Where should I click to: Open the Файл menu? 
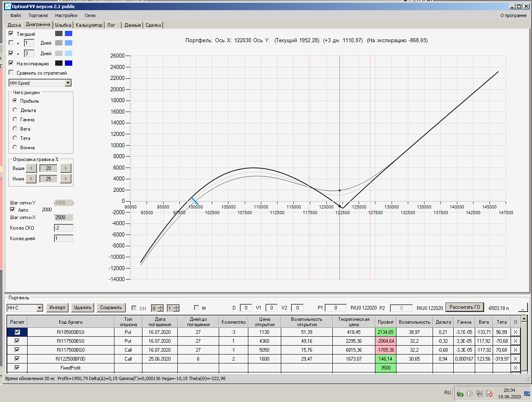pyautogui.click(x=16, y=15)
